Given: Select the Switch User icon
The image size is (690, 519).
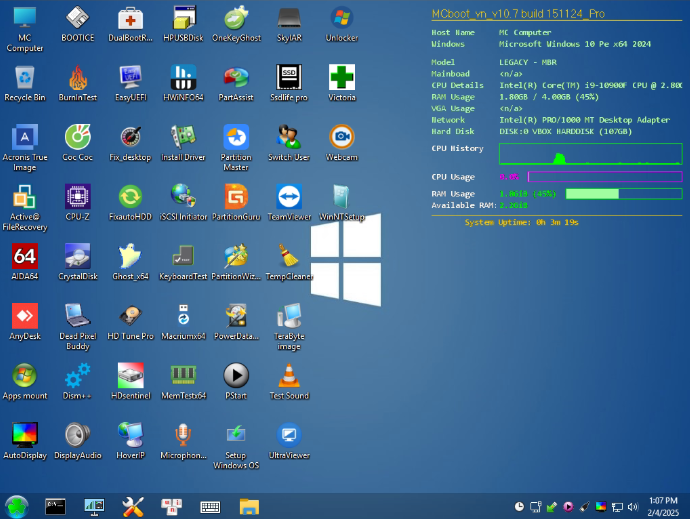Looking at the screenshot, I should (289, 143).
